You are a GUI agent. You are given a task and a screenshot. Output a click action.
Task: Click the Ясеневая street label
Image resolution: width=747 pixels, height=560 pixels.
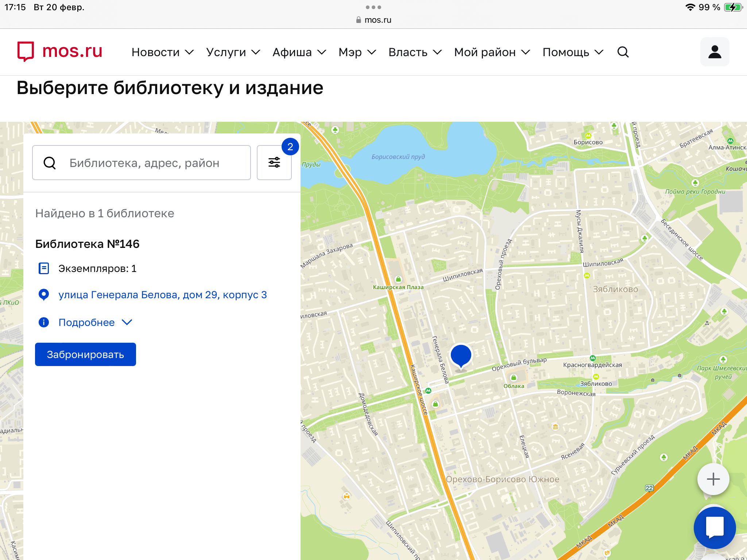click(573, 451)
